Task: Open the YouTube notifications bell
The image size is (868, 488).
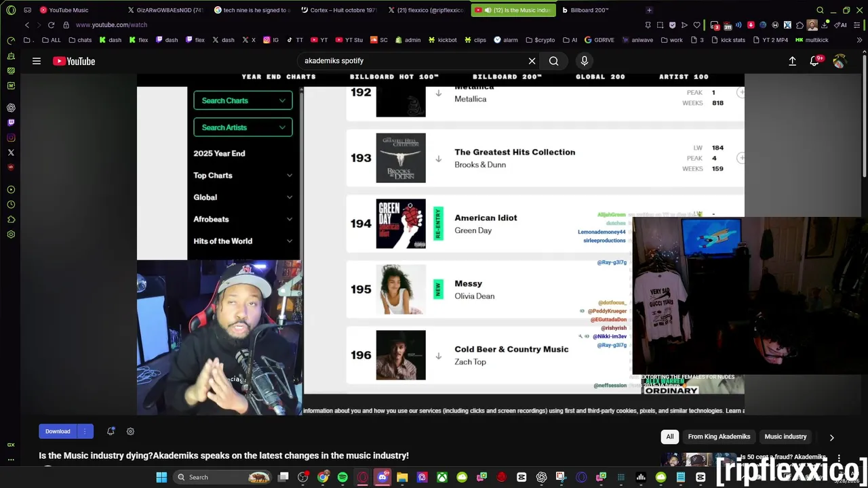Action: 816,61
